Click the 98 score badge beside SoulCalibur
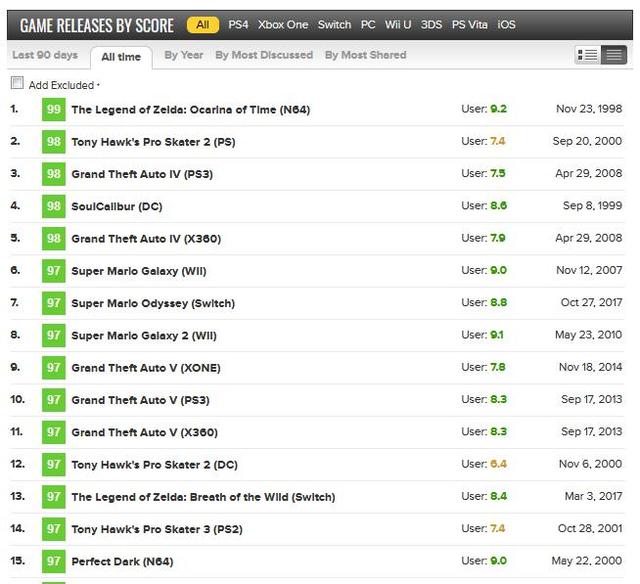 click(53, 206)
